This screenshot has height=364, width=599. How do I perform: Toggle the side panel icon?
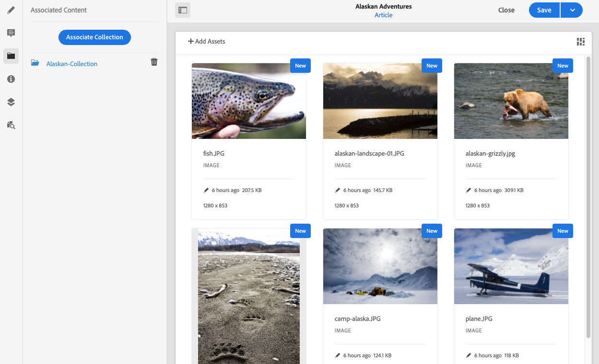[183, 10]
